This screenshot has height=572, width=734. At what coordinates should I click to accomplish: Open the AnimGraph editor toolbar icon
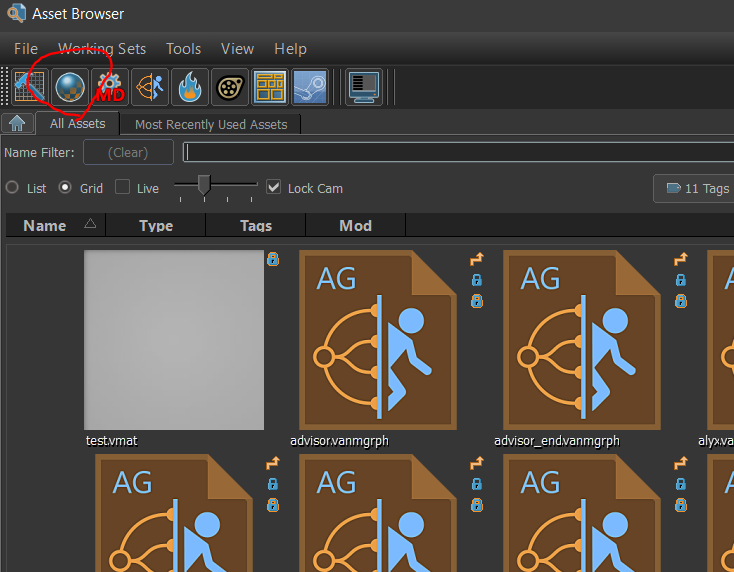pos(150,87)
